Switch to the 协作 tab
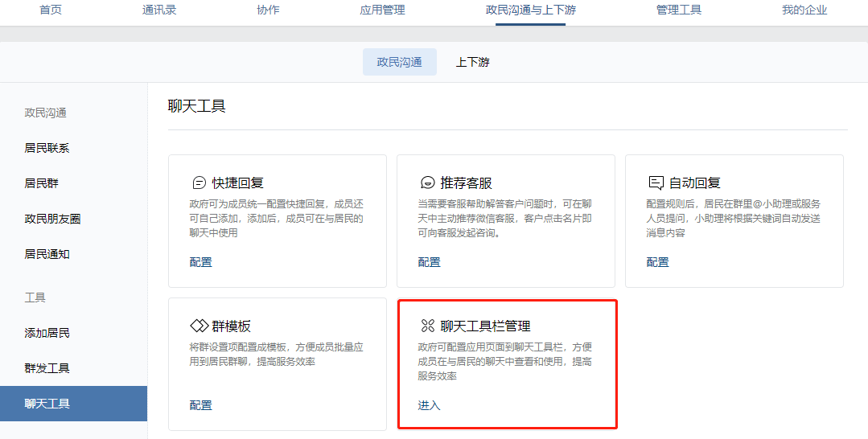This screenshot has width=868, height=439. click(268, 10)
